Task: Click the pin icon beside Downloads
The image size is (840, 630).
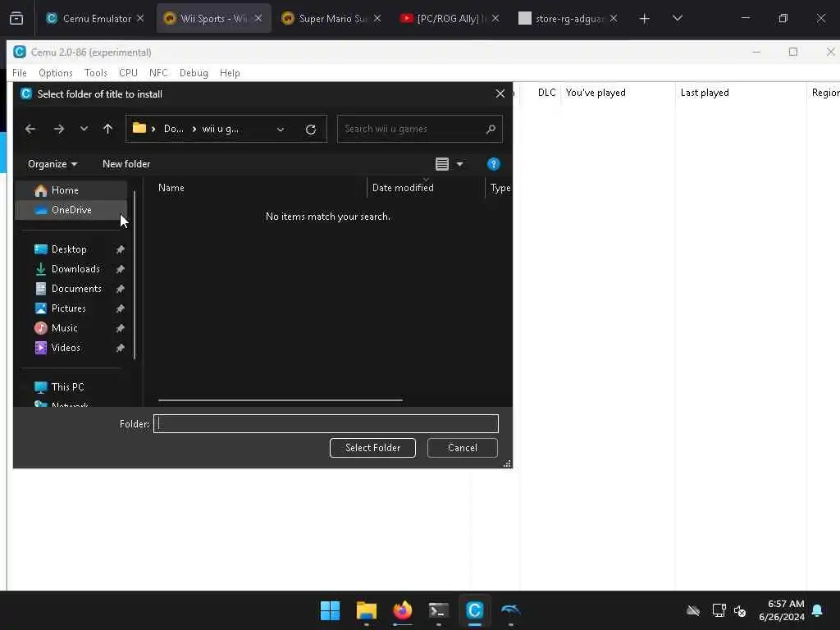Action: 121,269
